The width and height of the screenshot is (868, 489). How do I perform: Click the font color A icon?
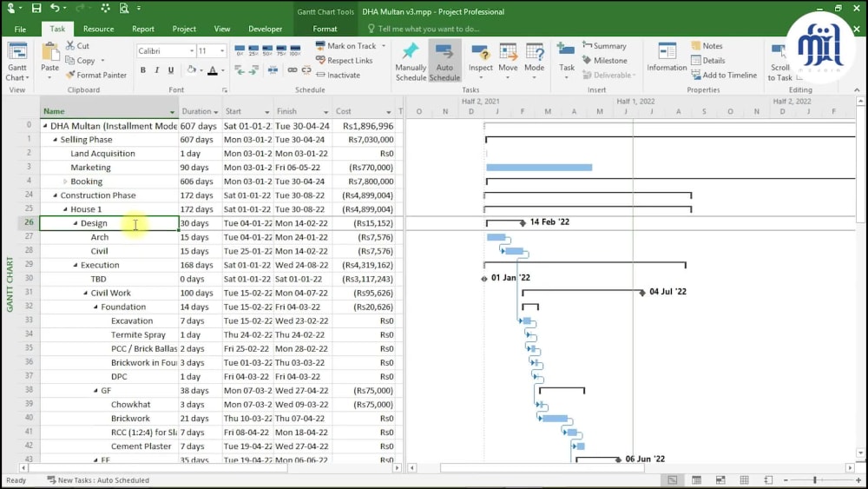212,70
